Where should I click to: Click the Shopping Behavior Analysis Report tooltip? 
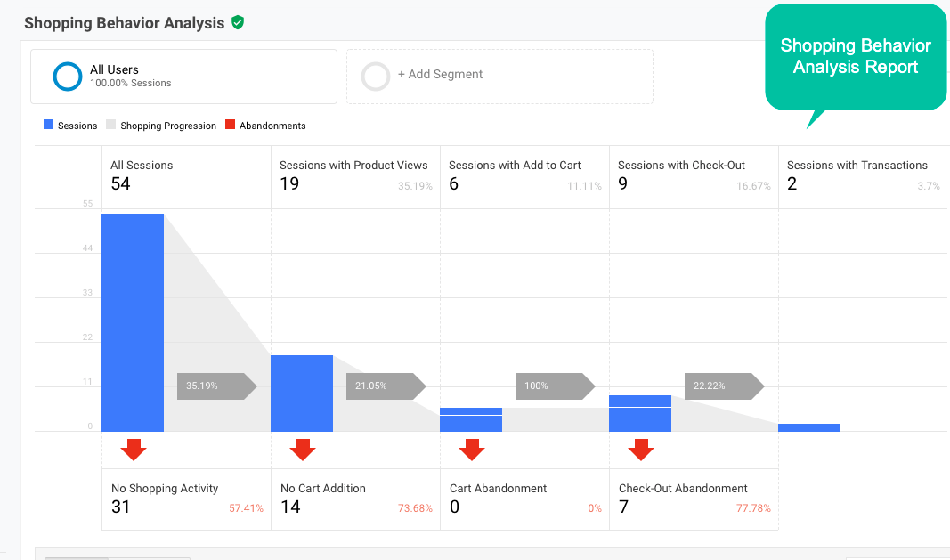click(x=855, y=57)
